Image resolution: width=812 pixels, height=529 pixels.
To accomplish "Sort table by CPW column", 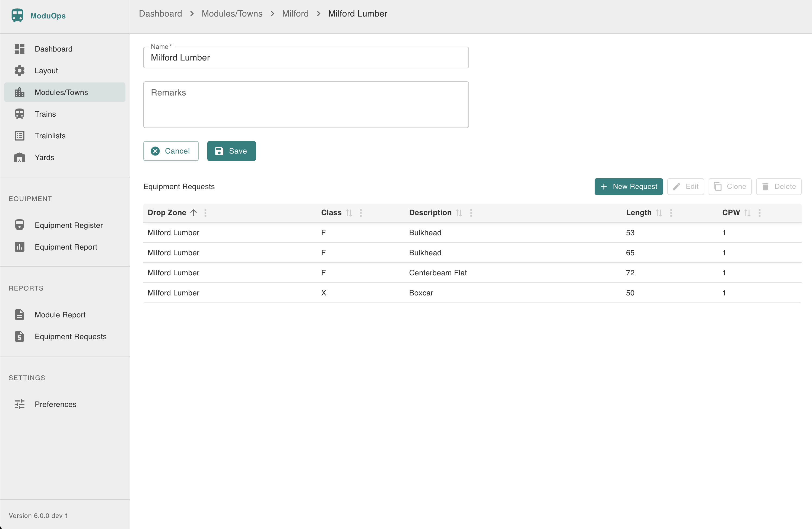I will coord(747,213).
